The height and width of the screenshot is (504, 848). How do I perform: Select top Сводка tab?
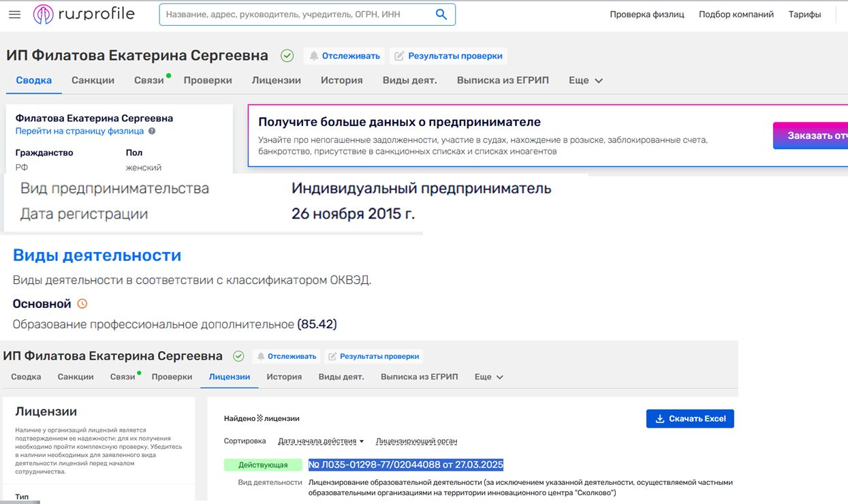click(34, 80)
